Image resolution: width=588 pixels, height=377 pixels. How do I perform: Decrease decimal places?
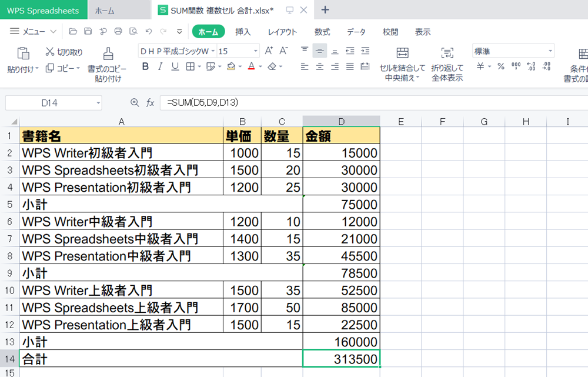[x=546, y=66]
